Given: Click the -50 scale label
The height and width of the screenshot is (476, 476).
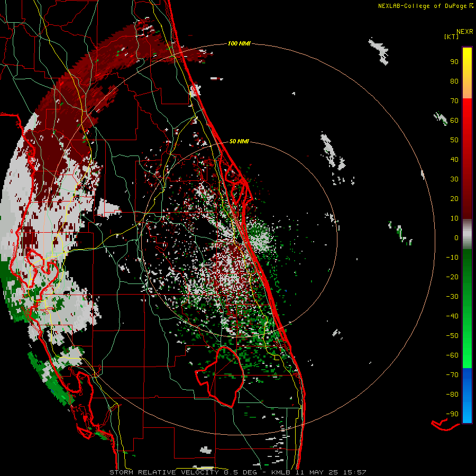Looking at the screenshot, I should coord(452,336).
